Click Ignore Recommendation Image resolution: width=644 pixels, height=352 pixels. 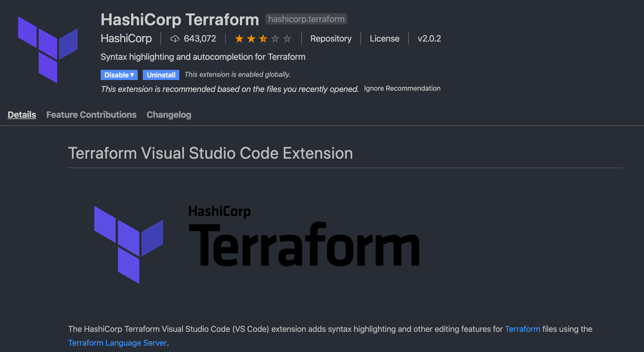point(402,88)
